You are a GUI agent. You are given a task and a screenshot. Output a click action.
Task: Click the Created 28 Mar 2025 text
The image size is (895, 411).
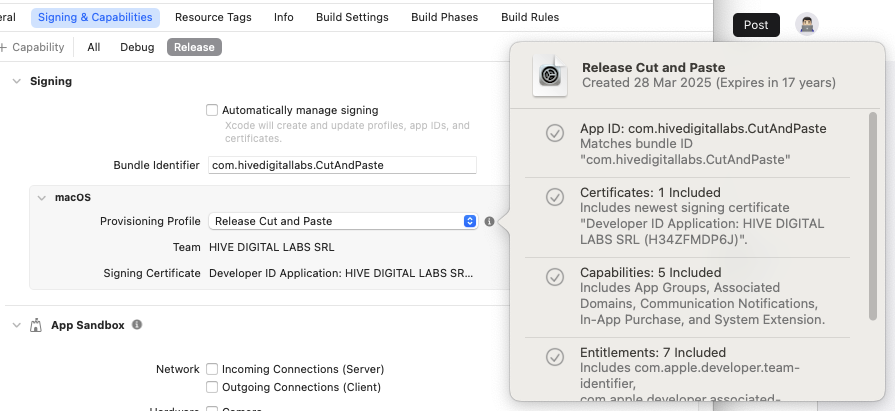pyautogui.click(x=709, y=83)
